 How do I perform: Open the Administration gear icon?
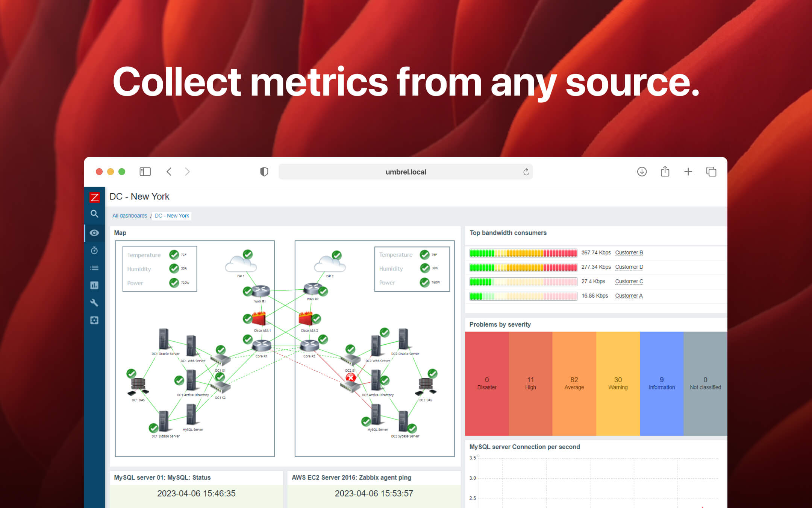coord(95,320)
